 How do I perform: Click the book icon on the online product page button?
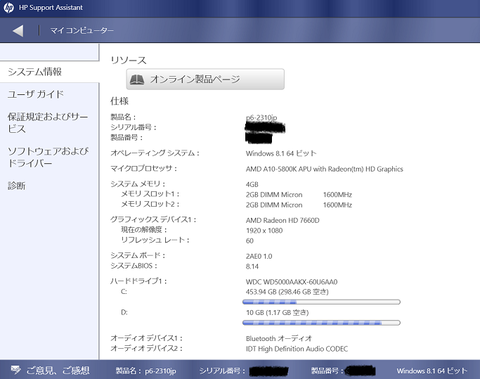tap(137, 79)
